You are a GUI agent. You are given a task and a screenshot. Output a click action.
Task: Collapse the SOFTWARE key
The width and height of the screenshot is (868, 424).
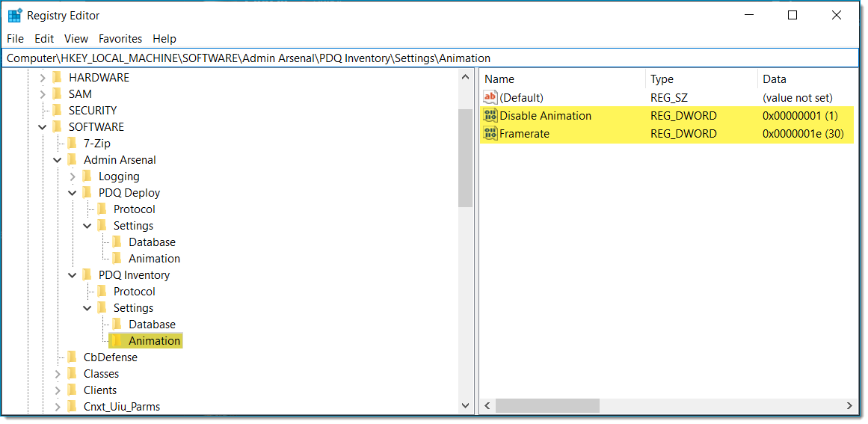pyautogui.click(x=43, y=127)
